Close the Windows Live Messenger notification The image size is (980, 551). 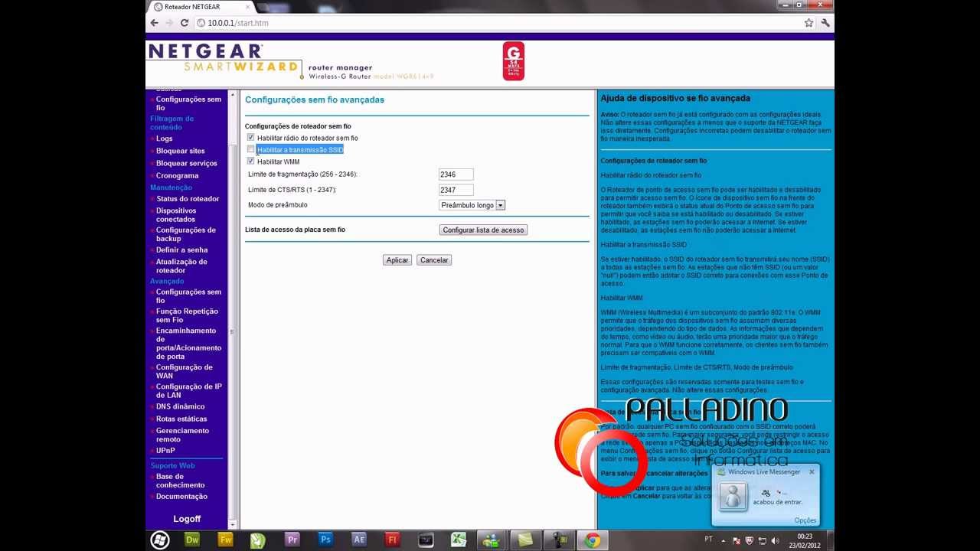(x=812, y=472)
